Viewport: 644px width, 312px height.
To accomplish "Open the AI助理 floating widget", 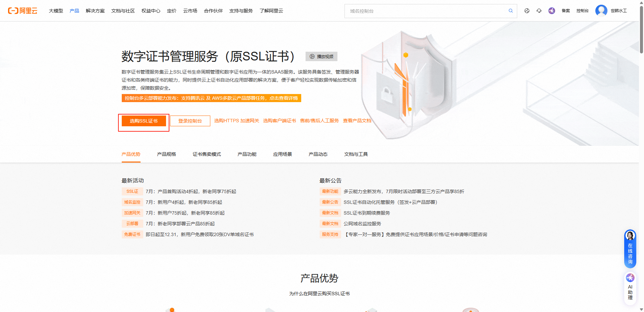I will click(630, 288).
